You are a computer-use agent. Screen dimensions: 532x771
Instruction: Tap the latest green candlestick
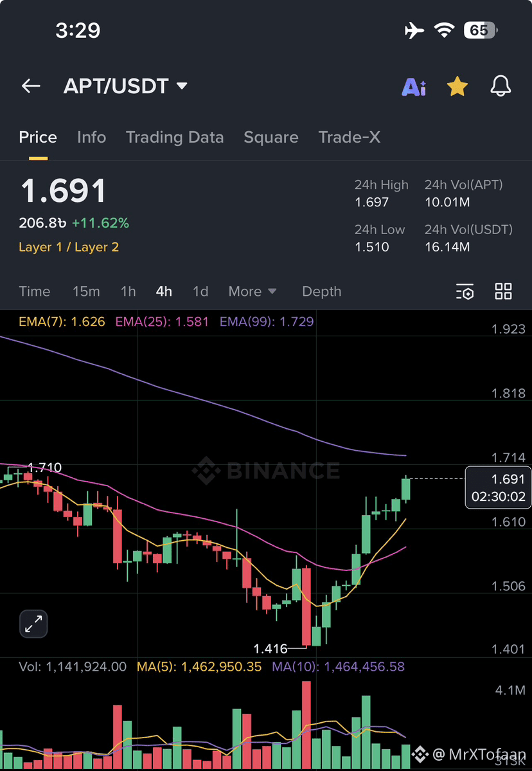pos(406,489)
